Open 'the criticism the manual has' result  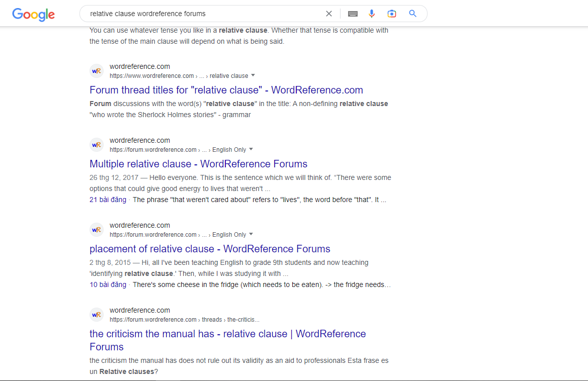point(228,340)
